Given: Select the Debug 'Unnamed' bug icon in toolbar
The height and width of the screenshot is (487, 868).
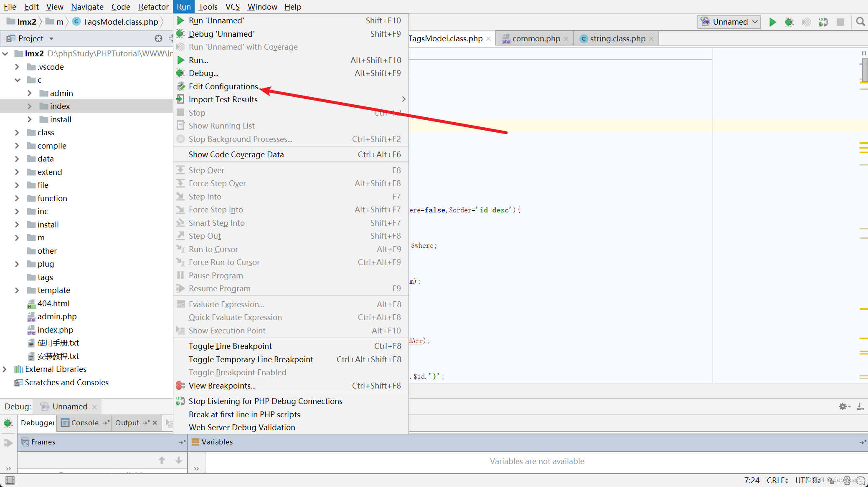Looking at the screenshot, I should (x=789, y=22).
